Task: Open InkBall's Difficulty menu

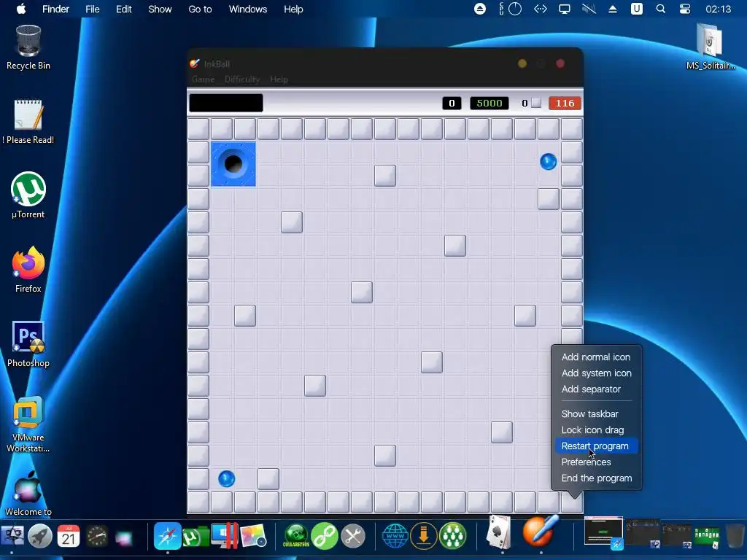Action: coord(242,79)
